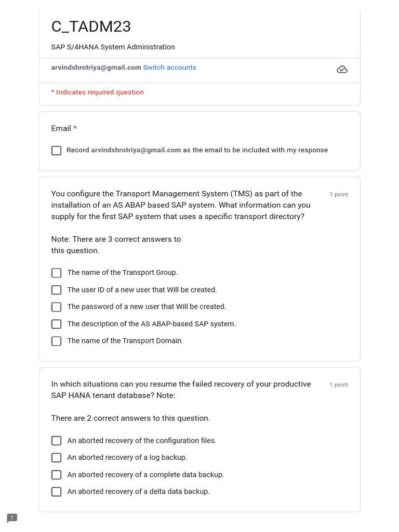Image resolution: width=399 pixels, height=532 pixels.
Task: Select 'An aborted recovery of a delta data backup'
Action: tap(57, 491)
